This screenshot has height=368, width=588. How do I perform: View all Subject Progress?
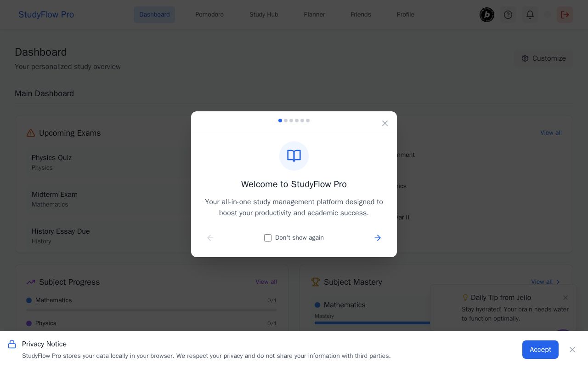tap(266, 282)
